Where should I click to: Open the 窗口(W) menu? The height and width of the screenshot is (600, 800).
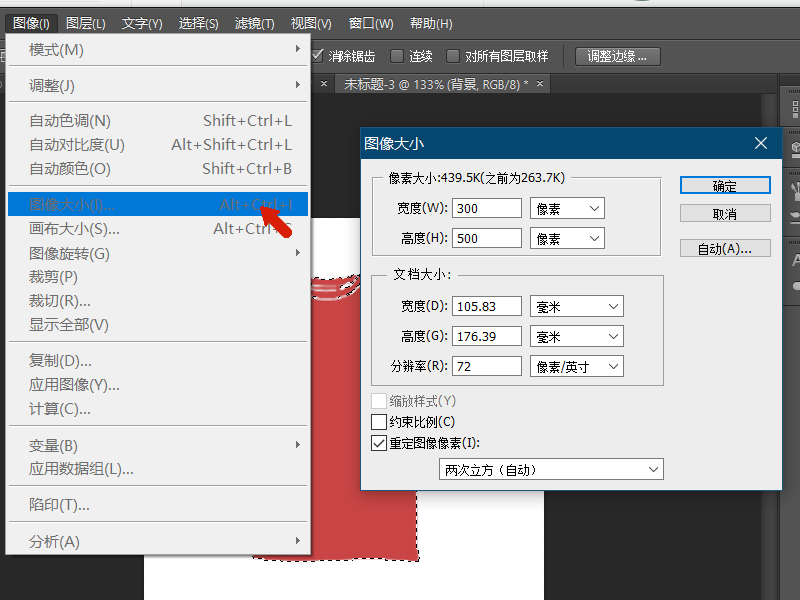click(371, 23)
